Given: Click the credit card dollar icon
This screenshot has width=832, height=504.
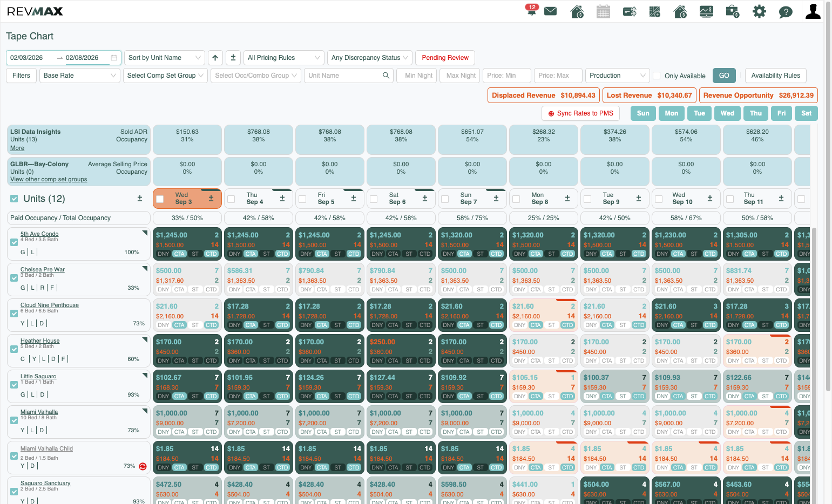Looking at the screenshot, I should pyautogui.click(x=630, y=11).
